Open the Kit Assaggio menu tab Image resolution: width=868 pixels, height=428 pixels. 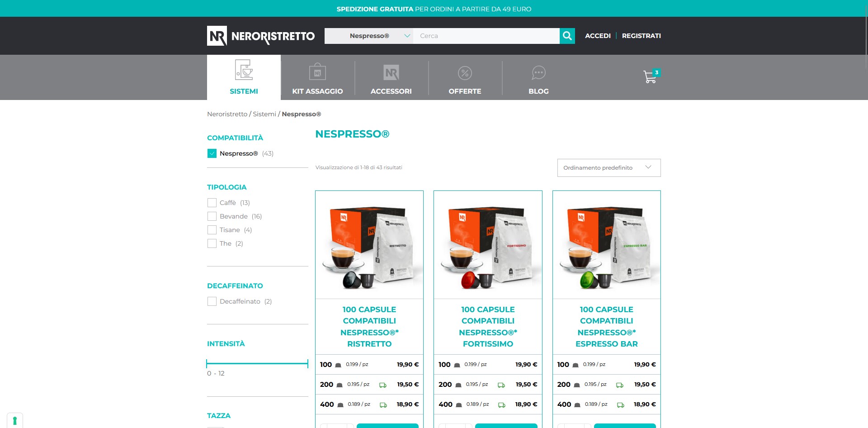coord(317,77)
